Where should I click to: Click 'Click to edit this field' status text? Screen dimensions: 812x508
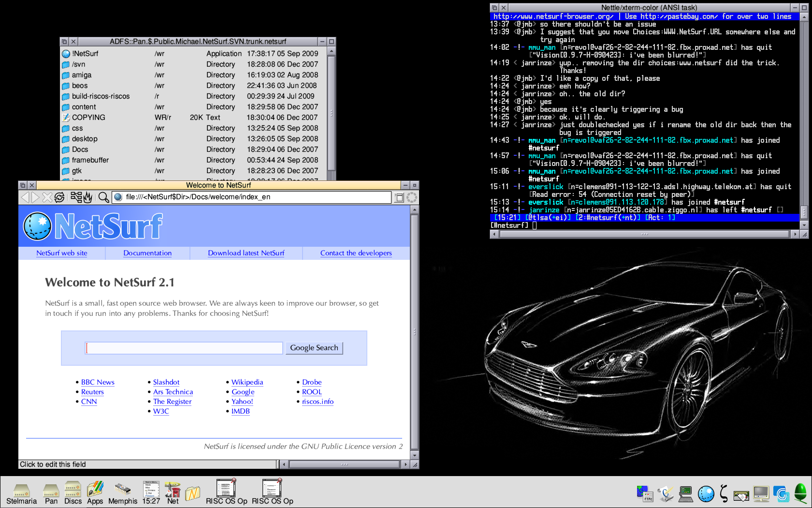[x=53, y=464]
